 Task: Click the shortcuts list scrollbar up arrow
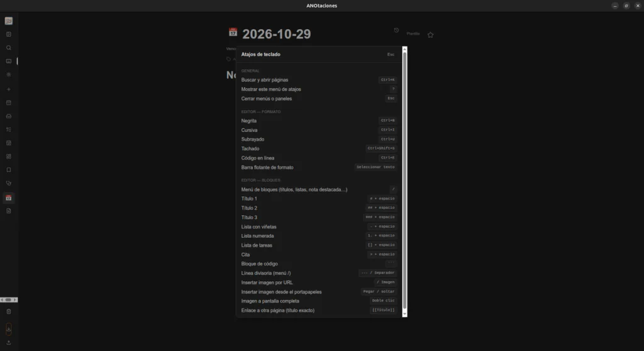(x=404, y=49)
